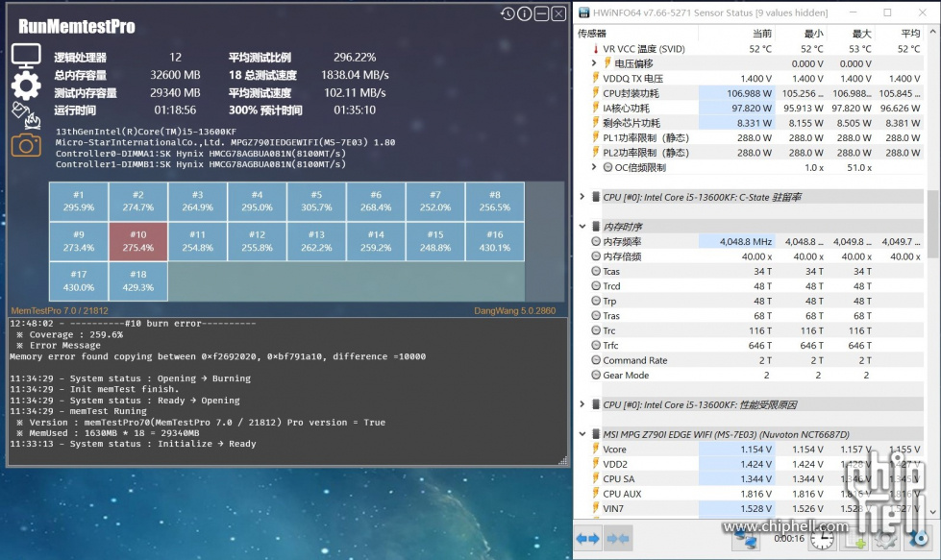Click the clock icon in HWiNFO toolbar
This screenshot has width=941, height=560.
click(x=822, y=540)
